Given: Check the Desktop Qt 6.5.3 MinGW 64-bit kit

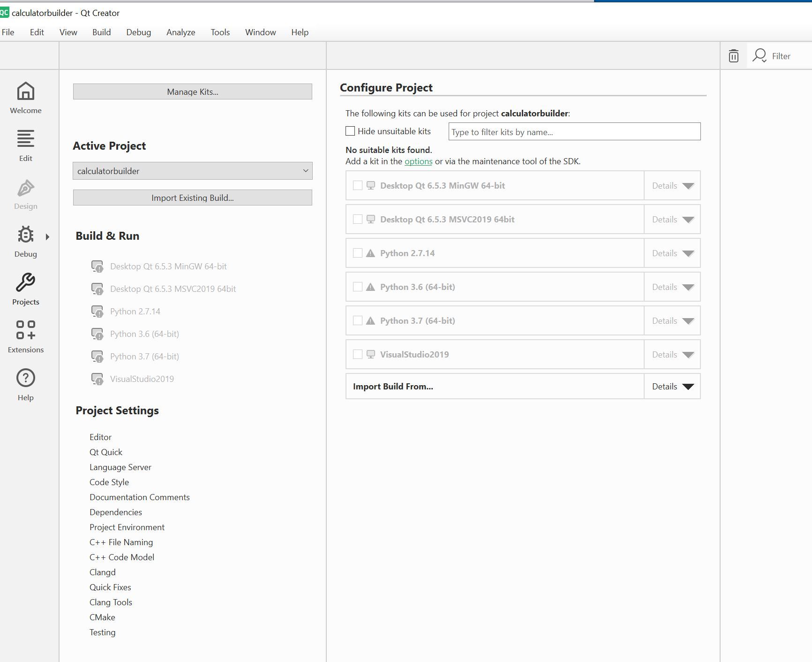Looking at the screenshot, I should tap(358, 186).
